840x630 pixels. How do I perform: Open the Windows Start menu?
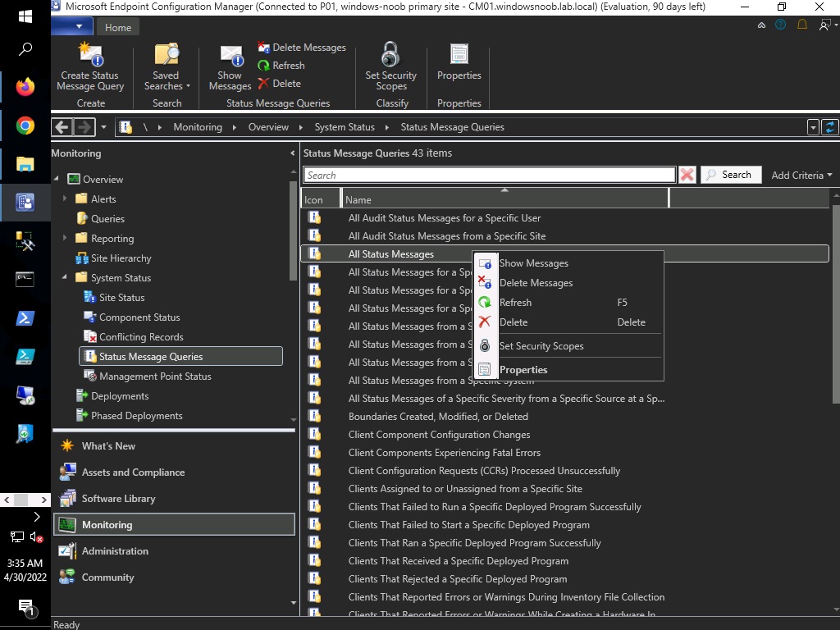pos(25,16)
